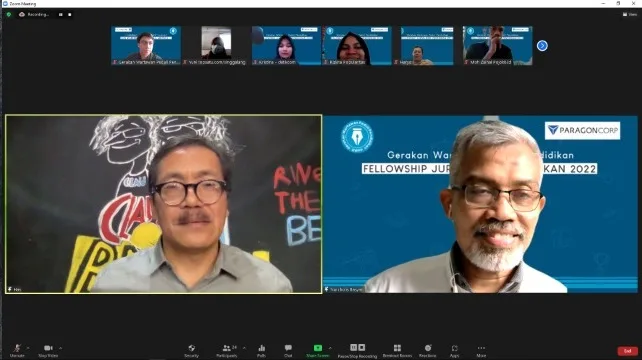
Task: Select the Moh Zainal participant thumbnail
Action: (x=497, y=46)
